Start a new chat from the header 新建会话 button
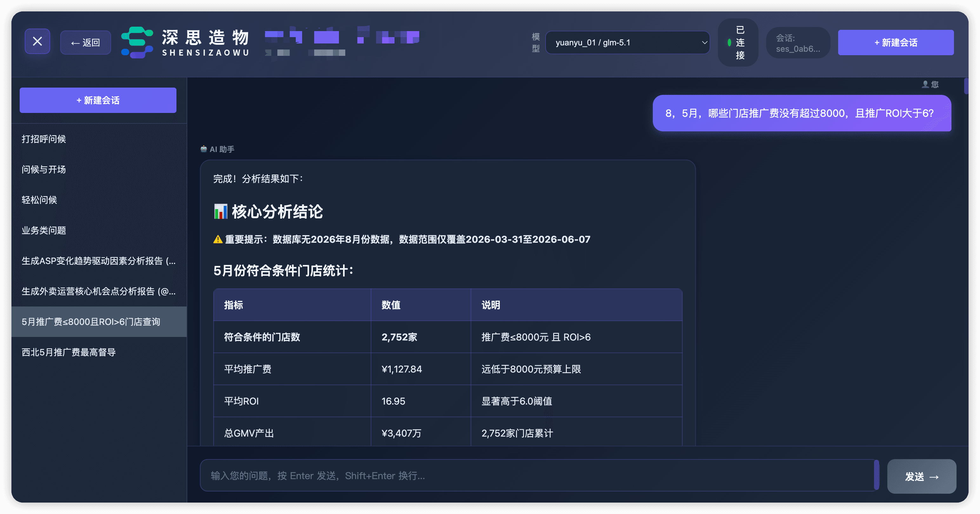The height and width of the screenshot is (514, 980). [896, 42]
